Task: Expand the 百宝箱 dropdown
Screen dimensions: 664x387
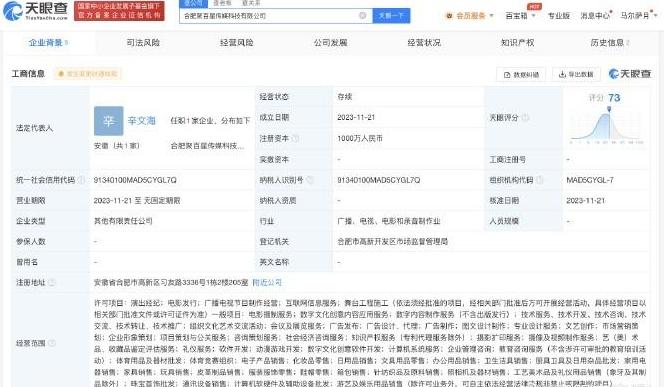Action: pos(534,16)
